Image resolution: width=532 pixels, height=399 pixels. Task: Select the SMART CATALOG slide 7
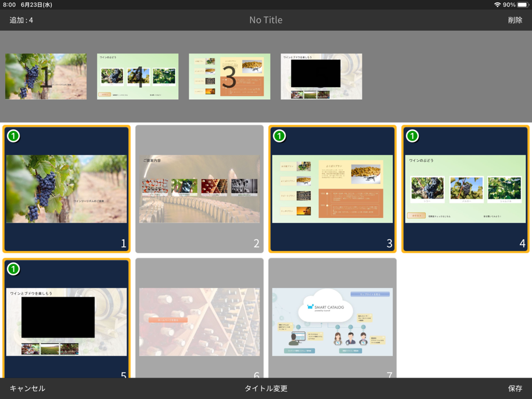tap(332, 321)
